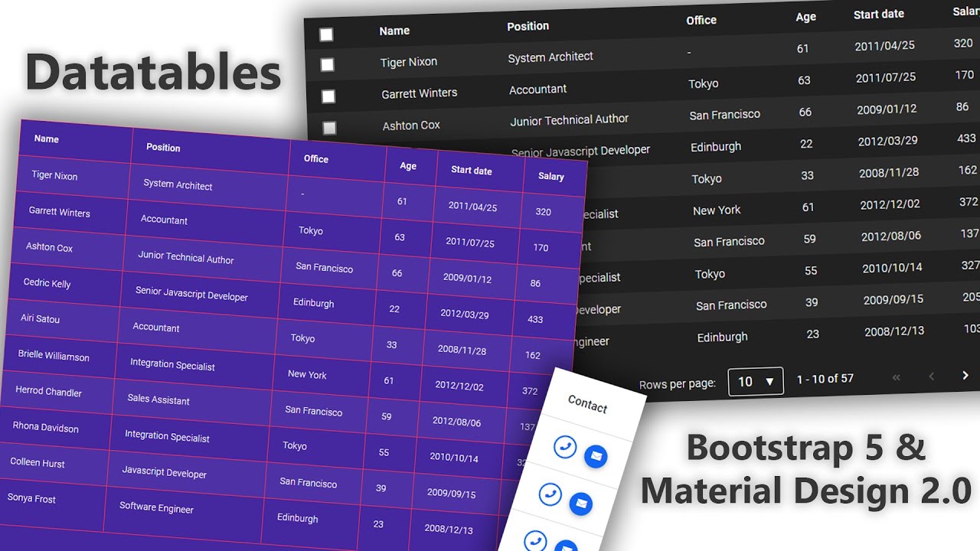
Task: Click the phone icon in the second Contact row
Action: coord(550,494)
